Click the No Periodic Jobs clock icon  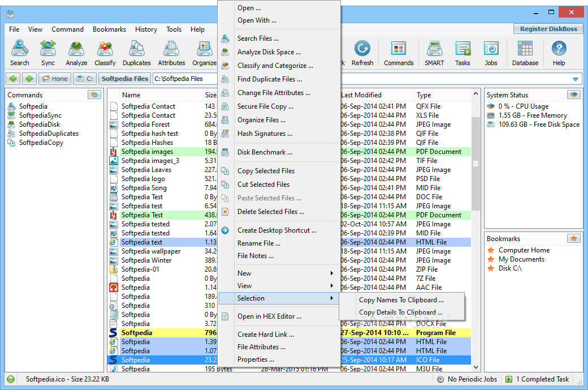440,379
